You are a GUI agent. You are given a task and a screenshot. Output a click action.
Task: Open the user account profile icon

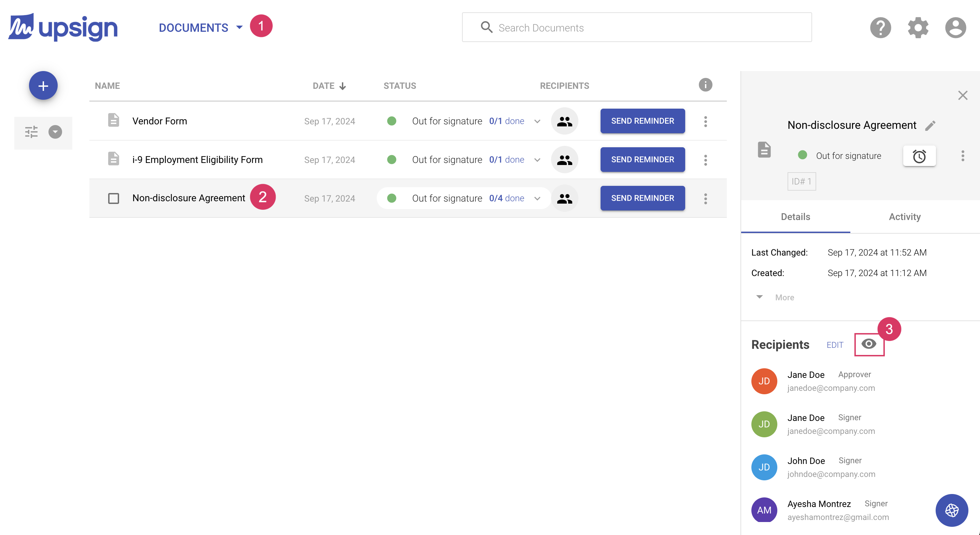[955, 27]
